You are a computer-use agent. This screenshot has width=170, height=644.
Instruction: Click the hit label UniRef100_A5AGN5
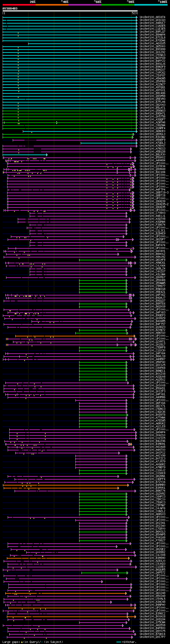tap(152, 79)
